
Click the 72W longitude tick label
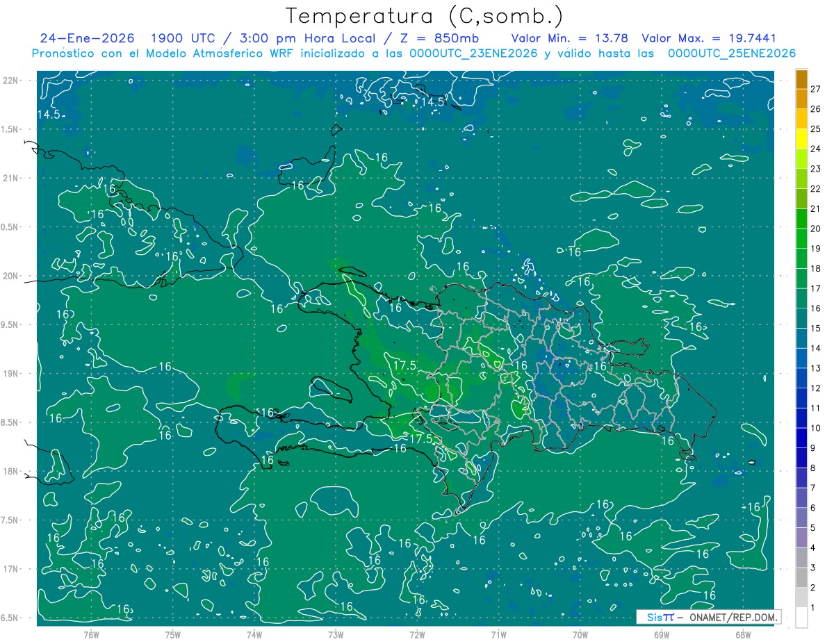pyautogui.click(x=417, y=635)
